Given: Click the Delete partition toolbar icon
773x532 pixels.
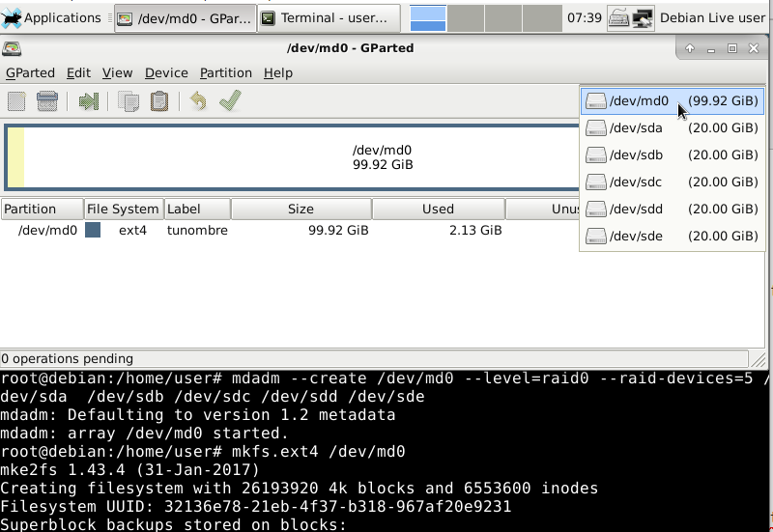Looking at the screenshot, I should point(47,101).
